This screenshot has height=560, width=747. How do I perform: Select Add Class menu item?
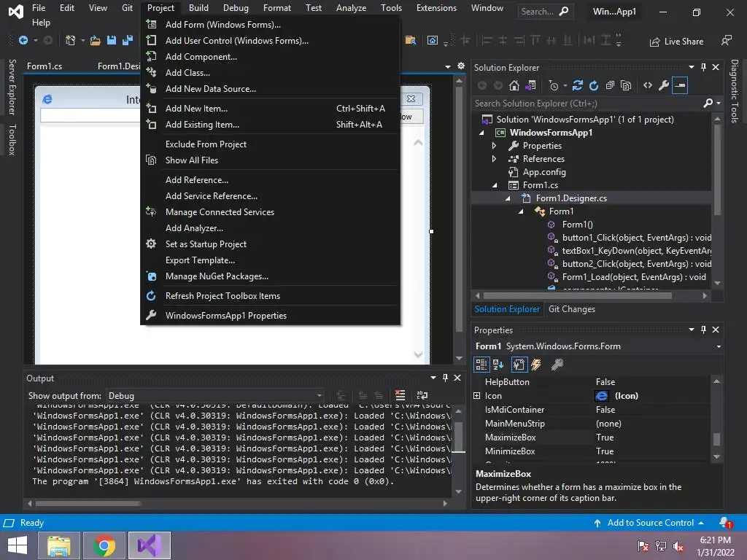tap(271, 73)
